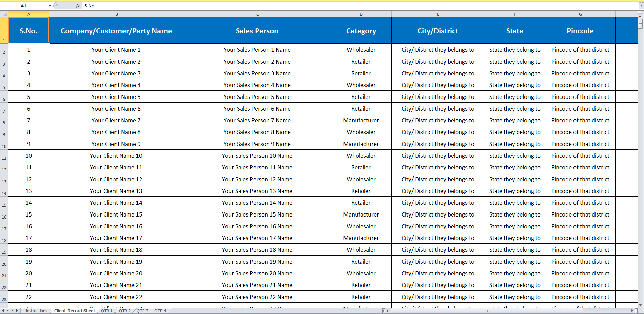Select the 'Company/Customer/Party Name' header cell
Screen dimensions: 644x314
point(117,31)
